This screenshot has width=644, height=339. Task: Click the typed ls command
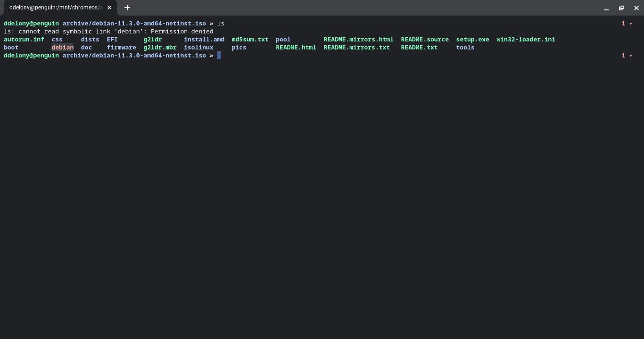coord(221,24)
